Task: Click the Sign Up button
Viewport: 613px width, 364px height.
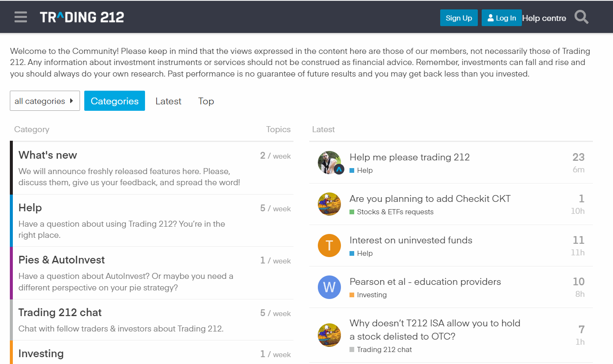Action: pyautogui.click(x=459, y=18)
